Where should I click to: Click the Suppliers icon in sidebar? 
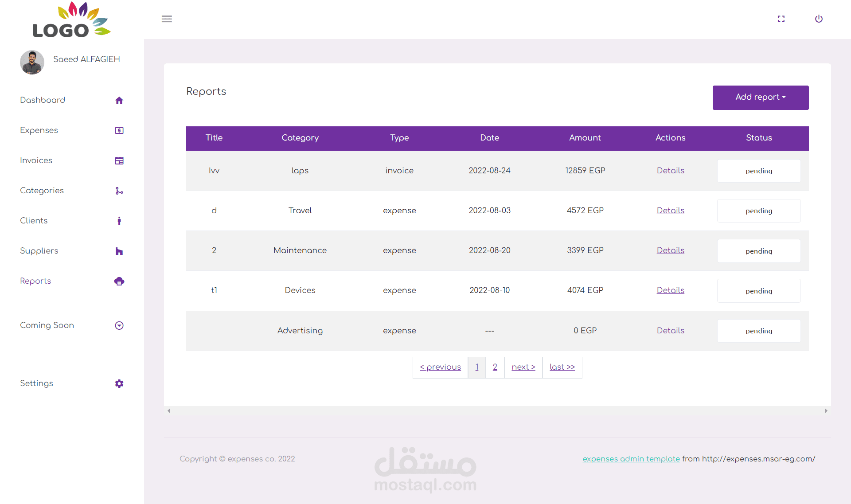click(x=119, y=251)
